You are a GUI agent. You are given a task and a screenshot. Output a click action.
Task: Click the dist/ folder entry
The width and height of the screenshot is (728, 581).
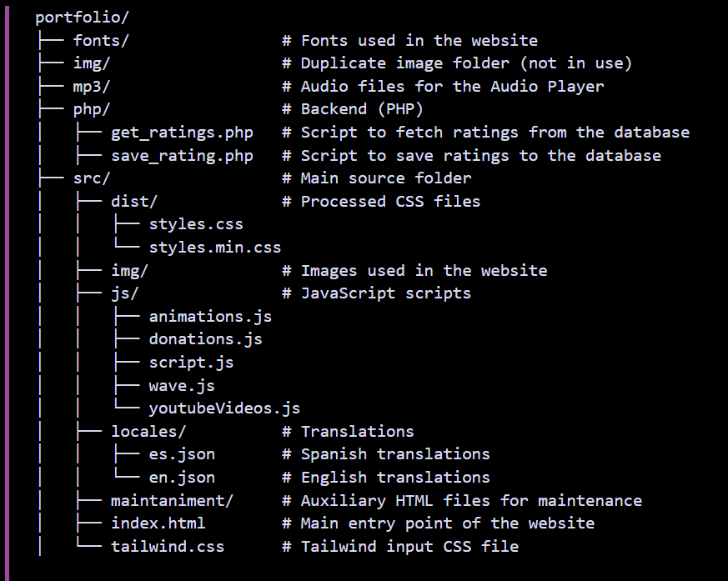click(x=134, y=202)
